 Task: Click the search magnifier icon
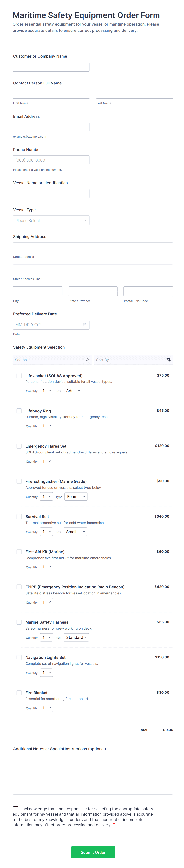pos(87,360)
